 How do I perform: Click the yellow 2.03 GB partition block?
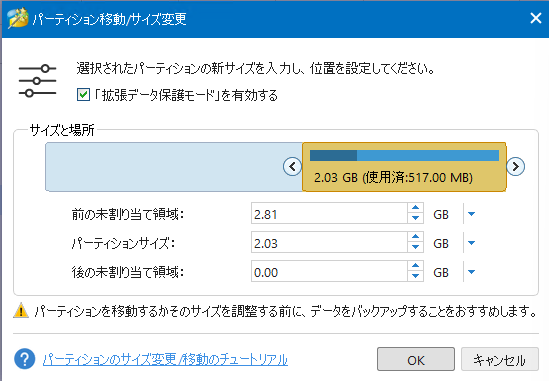tap(404, 167)
